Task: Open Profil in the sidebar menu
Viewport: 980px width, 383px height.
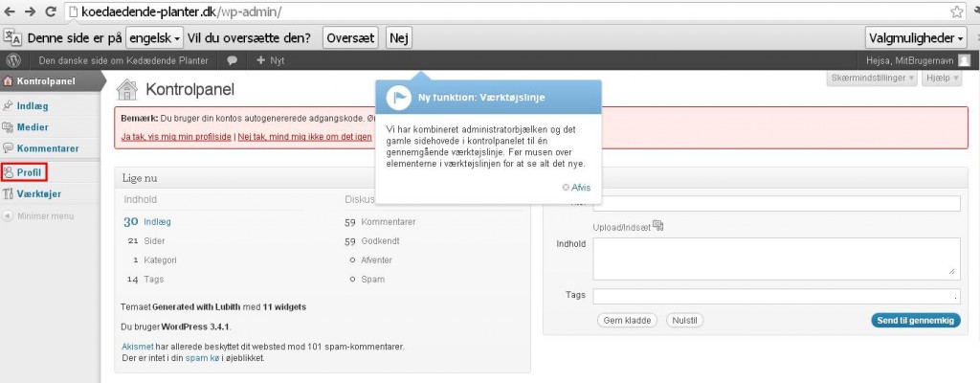Action: pos(31,172)
